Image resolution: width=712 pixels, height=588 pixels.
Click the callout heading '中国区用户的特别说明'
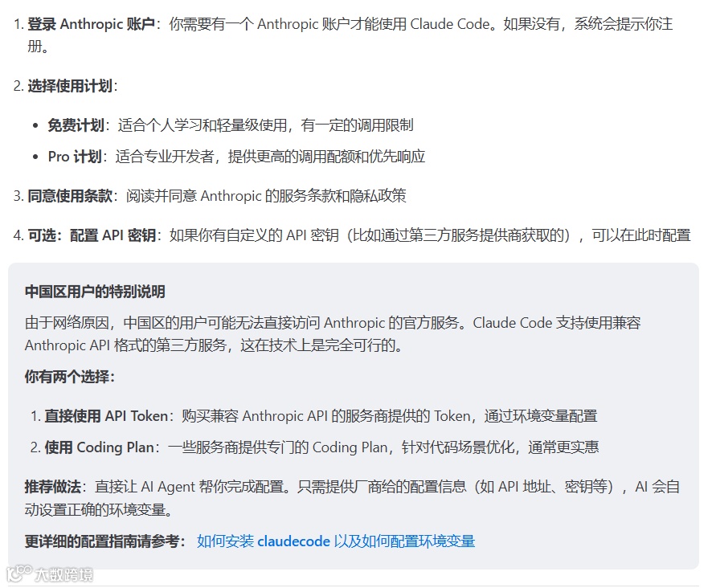(95, 292)
